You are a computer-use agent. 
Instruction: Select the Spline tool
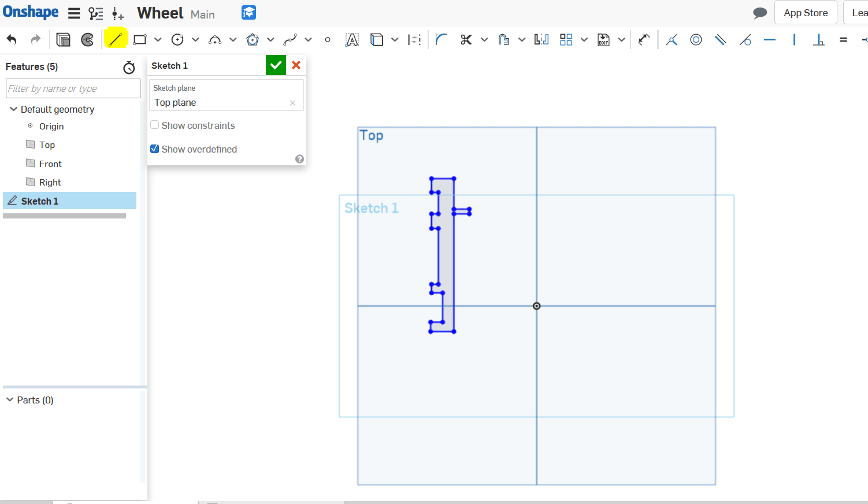[x=290, y=39]
